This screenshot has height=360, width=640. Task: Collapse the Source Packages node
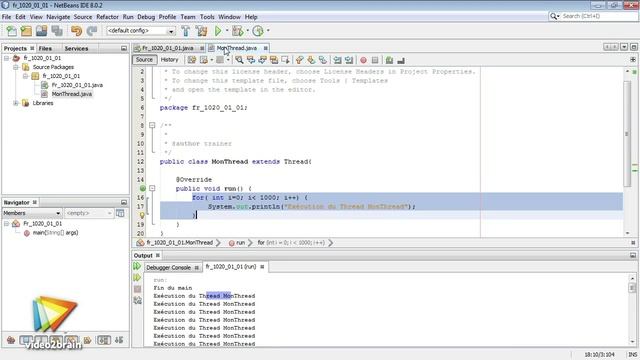[x=16, y=67]
